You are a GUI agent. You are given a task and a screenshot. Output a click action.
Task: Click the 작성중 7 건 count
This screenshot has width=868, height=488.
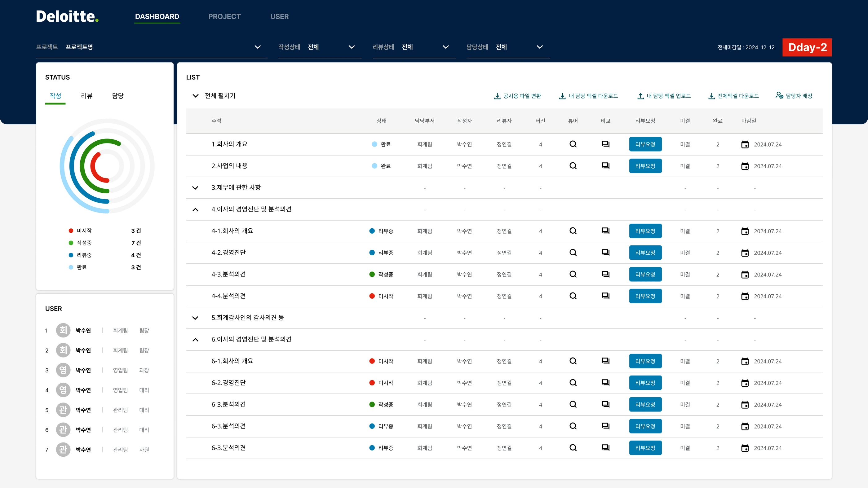click(x=136, y=243)
